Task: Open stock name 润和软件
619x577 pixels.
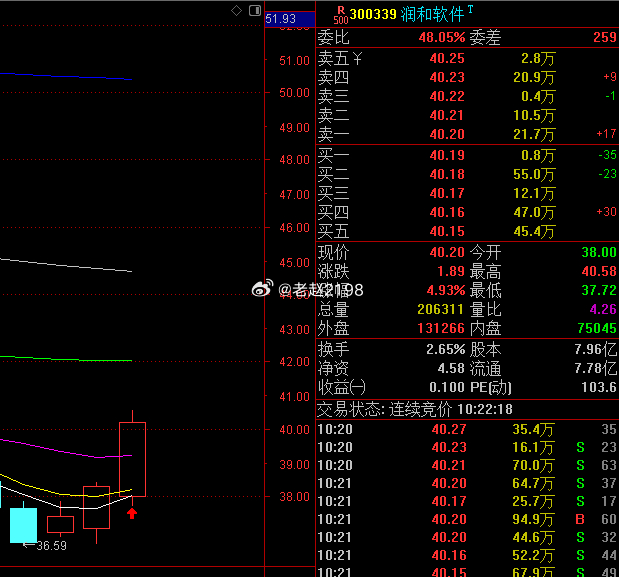Action: click(x=432, y=15)
